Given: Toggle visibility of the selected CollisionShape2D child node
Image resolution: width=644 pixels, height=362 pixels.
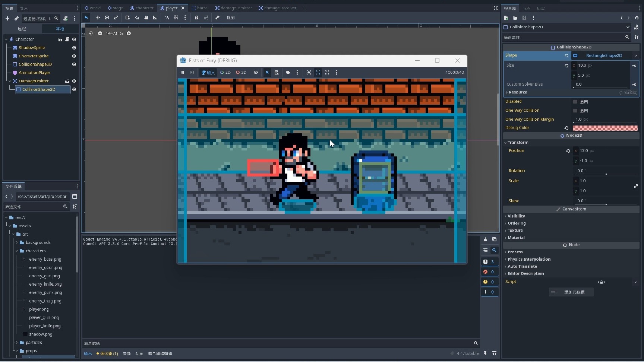Looking at the screenshot, I should (x=74, y=89).
